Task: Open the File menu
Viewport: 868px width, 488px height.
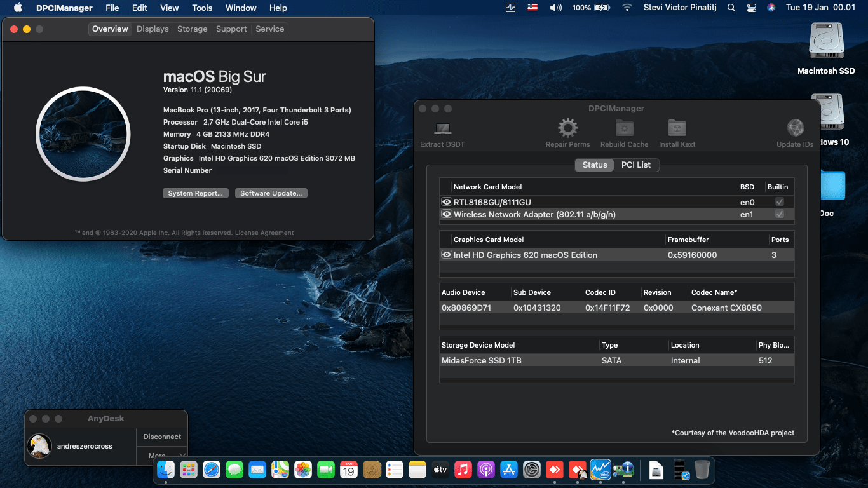Action: coord(112,8)
